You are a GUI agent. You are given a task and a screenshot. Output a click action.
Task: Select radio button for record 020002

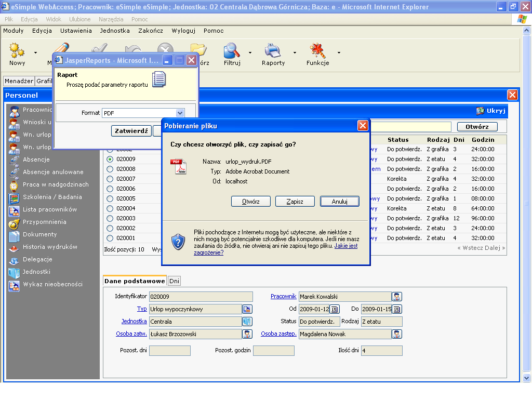tap(110, 228)
